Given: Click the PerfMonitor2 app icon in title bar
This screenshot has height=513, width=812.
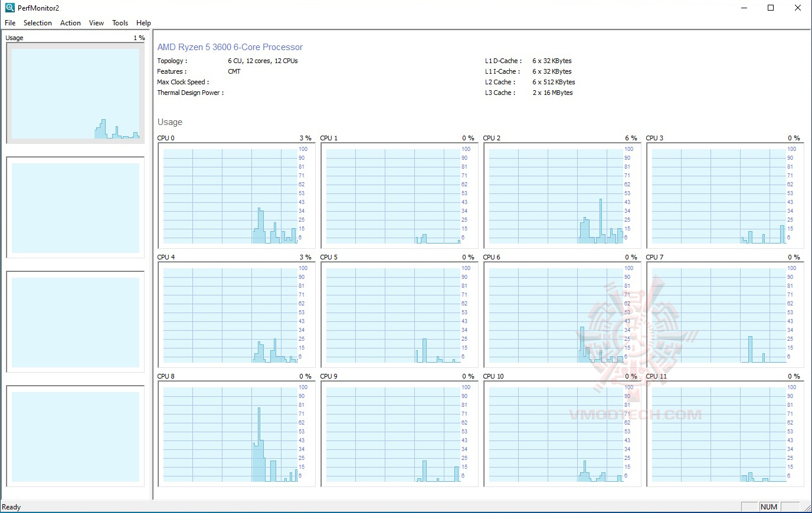Looking at the screenshot, I should click(x=9, y=8).
